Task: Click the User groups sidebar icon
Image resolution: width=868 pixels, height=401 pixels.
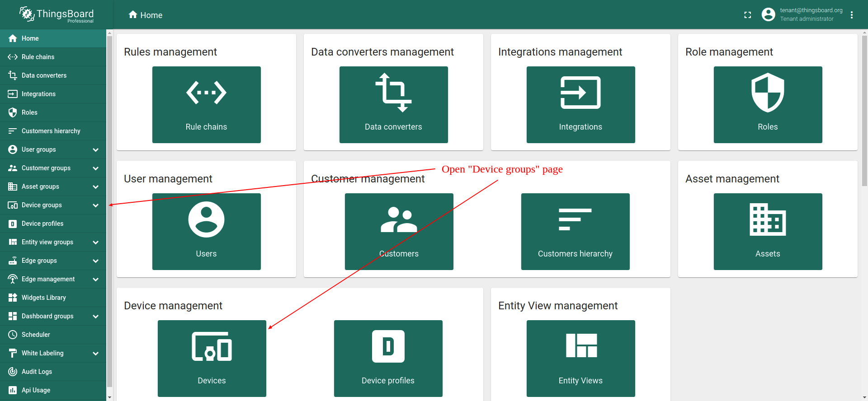Action: [13, 149]
